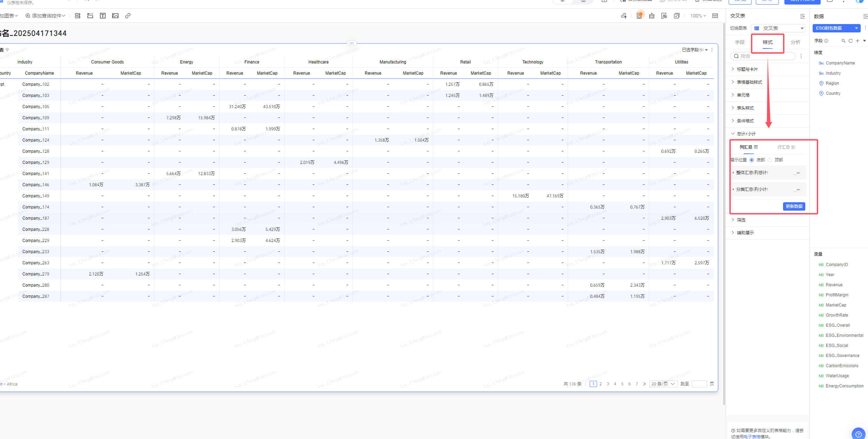Select 顶部 display position radio button
The image size is (868, 439).
coord(770,160)
